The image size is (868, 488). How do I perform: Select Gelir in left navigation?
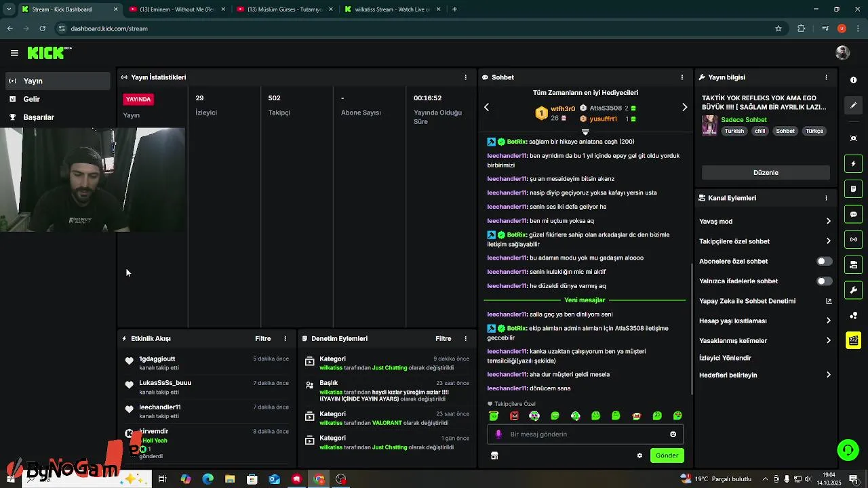click(57, 99)
